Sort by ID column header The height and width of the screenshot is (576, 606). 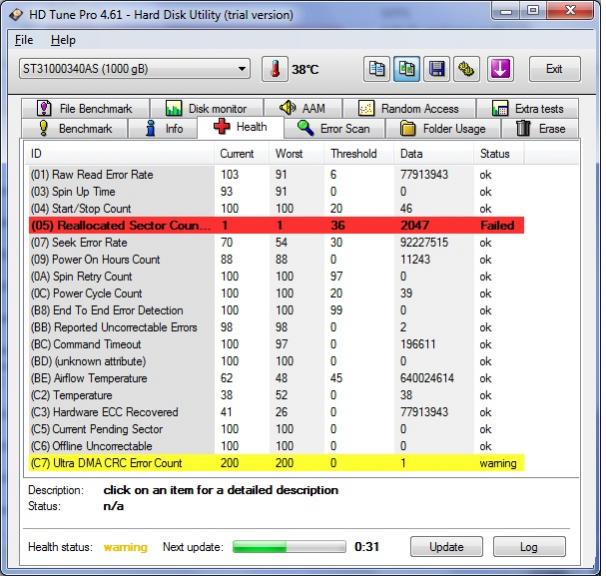click(x=119, y=153)
